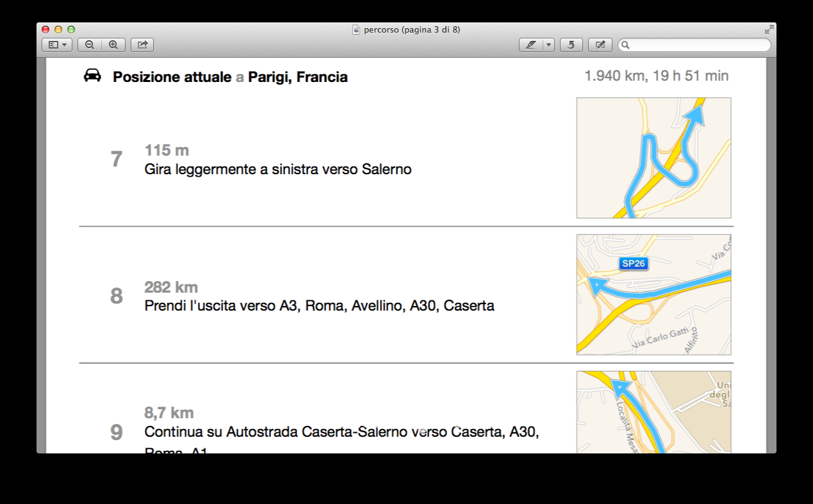Viewport: 813px width, 504px height.
Task: Click the car icon beside Posizione attuale
Action: (93, 76)
